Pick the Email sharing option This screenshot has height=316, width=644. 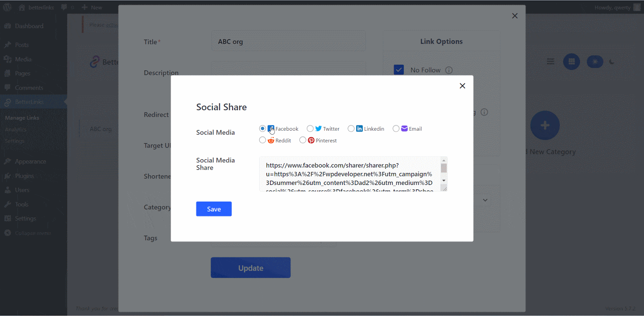tap(396, 129)
